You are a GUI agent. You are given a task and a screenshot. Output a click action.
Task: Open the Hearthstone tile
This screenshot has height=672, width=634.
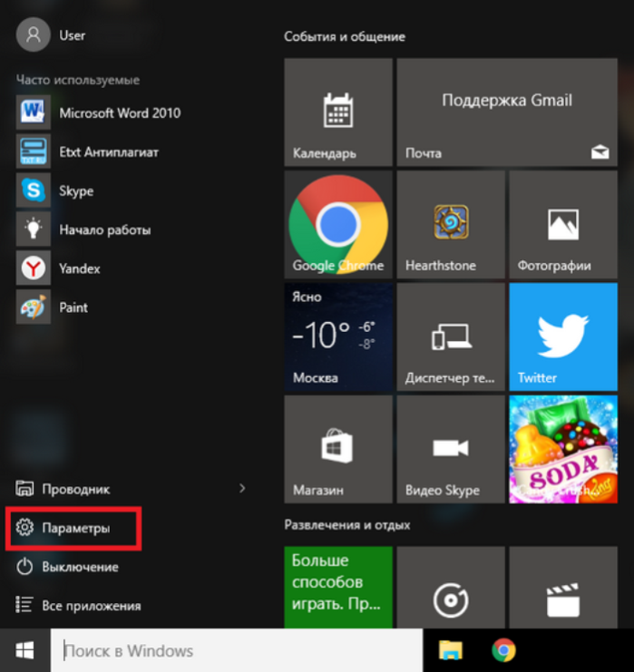pyautogui.click(x=451, y=225)
